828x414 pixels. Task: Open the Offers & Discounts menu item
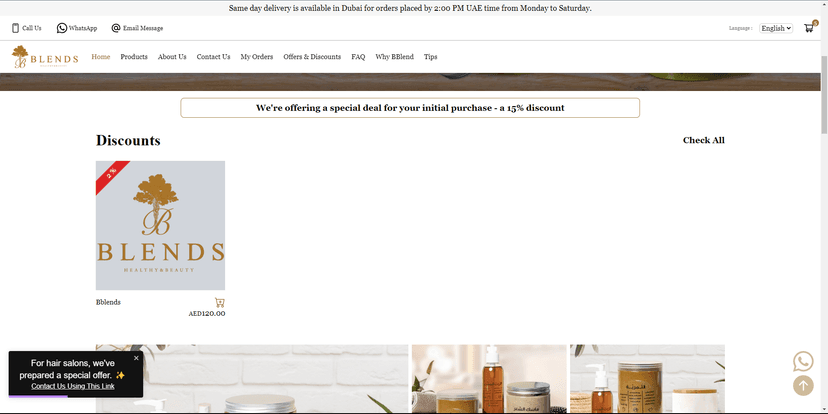tap(312, 57)
